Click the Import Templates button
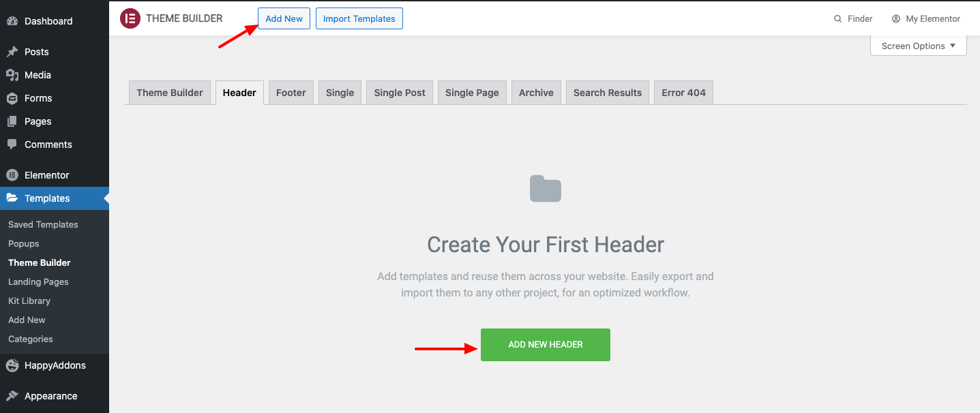This screenshot has height=413, width=980. 359,18
